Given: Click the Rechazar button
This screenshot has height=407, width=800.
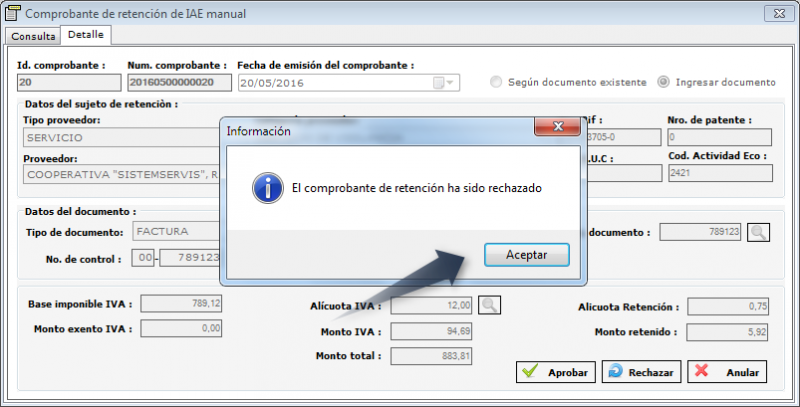Looking at the screenshot, I should [x=642, y=372].
